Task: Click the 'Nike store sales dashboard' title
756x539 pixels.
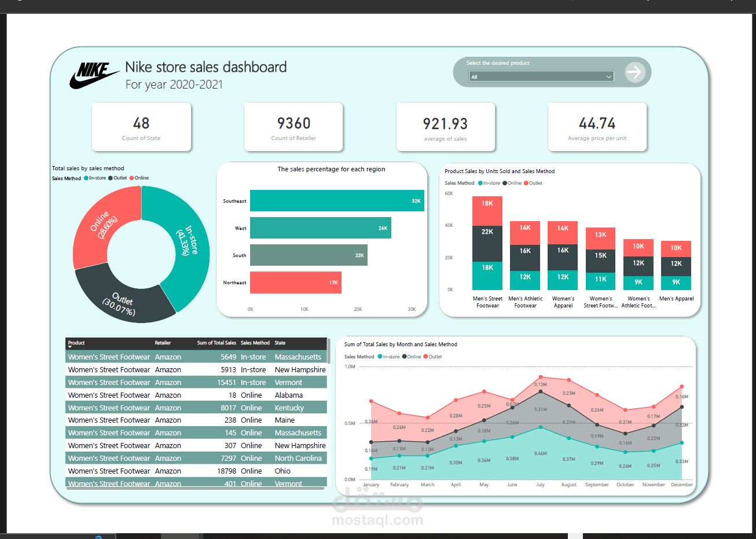Action: (x=206, y=67)
